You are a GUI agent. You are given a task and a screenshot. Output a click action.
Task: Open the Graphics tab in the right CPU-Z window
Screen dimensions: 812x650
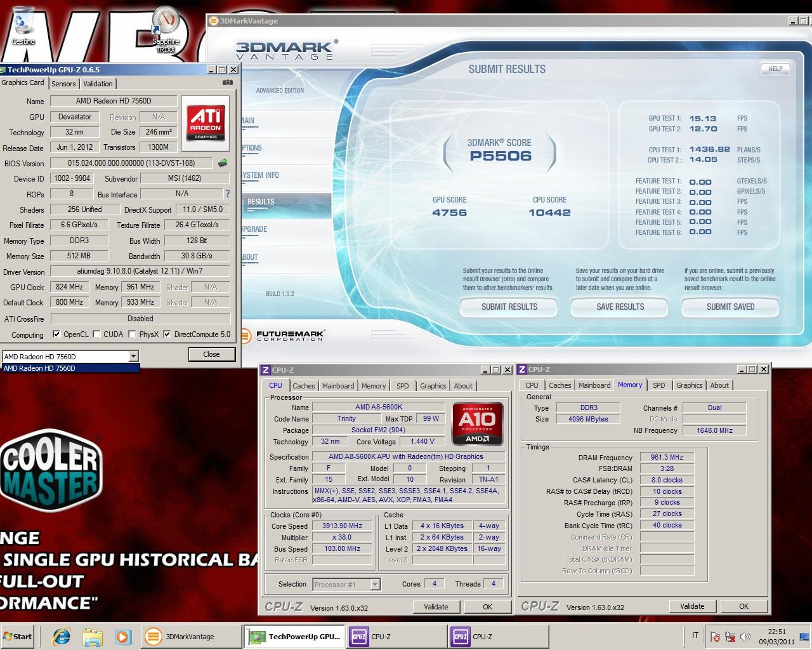(x=689, y=385)
